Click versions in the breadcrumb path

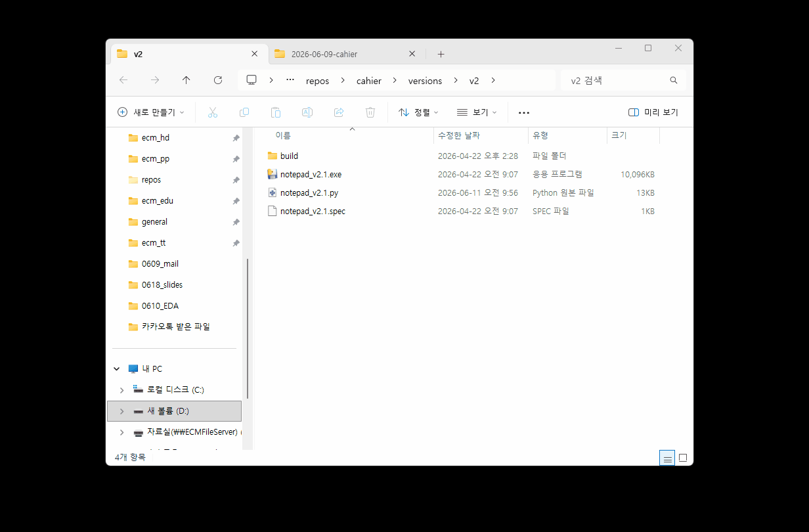click(x=425, y=81)
